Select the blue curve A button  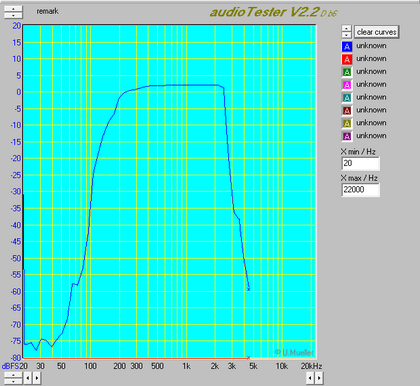(x=347, y=46)
